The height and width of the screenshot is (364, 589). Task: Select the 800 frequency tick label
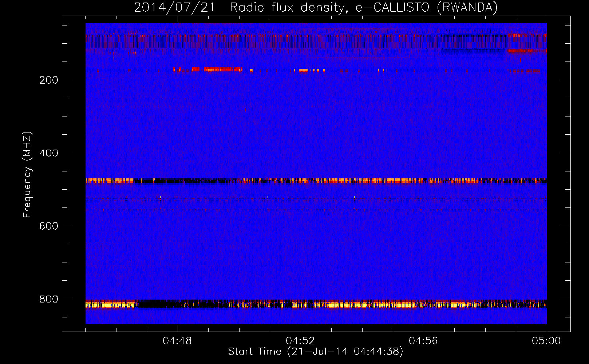tap(49, 299)
